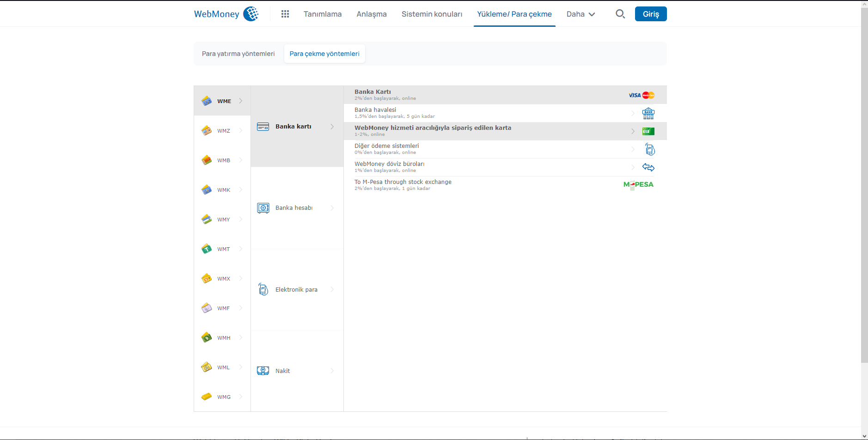The image size is (868, 440).
Task: Open WebMoney hizmeti aracılığıyla sipariş edilen karta
Action: (x=505, y=131)
